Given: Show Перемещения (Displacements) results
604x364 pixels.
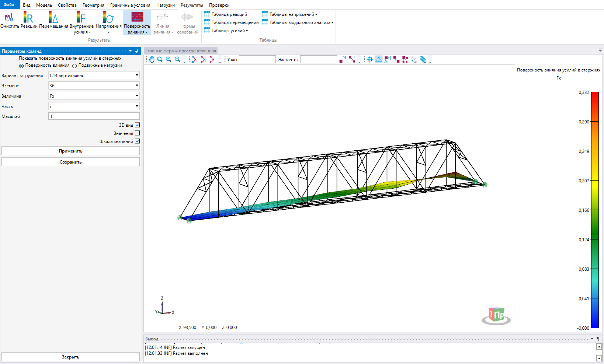Looking at the screenshot, I should click(x=53, y=20).
